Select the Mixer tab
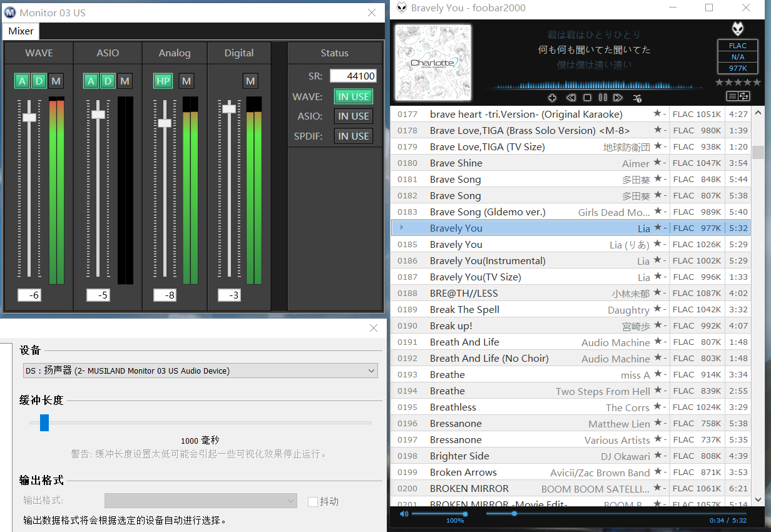 pos(21,31)
